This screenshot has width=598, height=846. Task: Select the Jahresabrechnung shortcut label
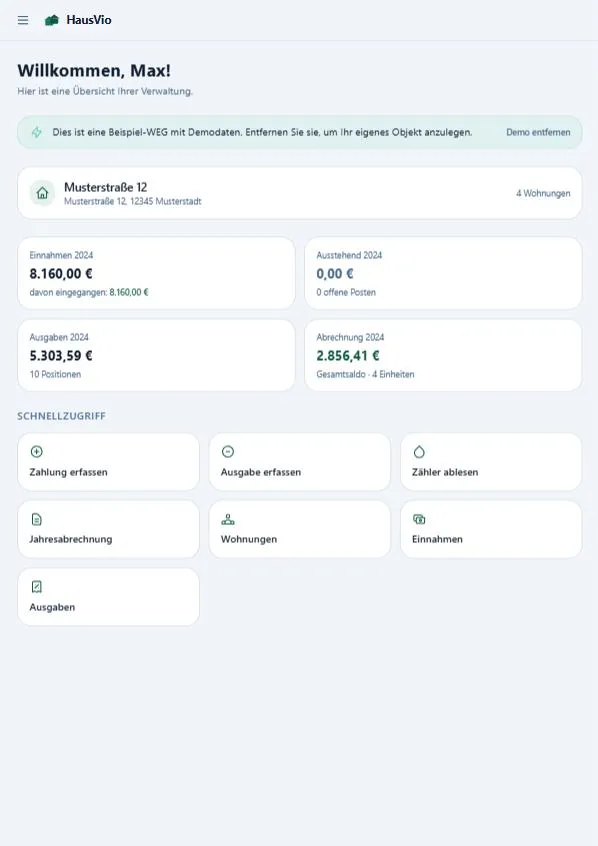[x=71, y=539]
